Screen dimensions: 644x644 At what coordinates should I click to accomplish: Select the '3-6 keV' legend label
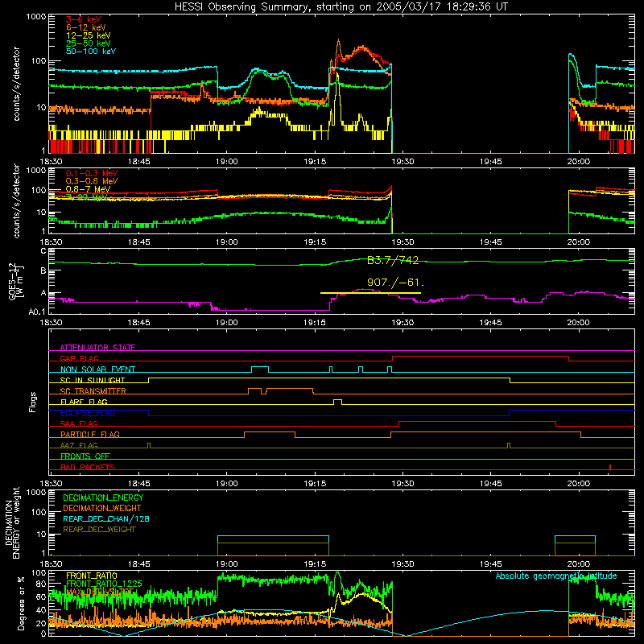[x=83, y=19]
